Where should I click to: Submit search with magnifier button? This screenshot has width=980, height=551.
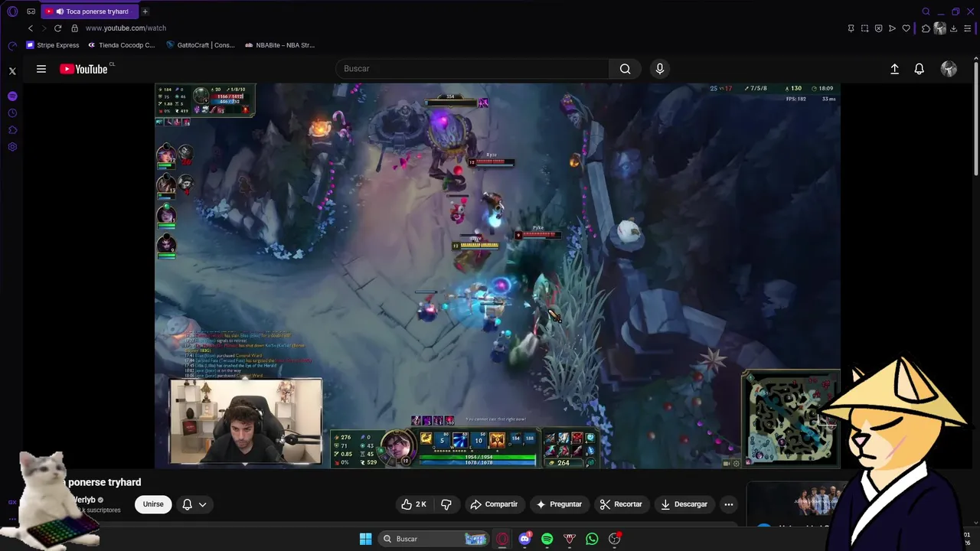click(x=626, y=69)
